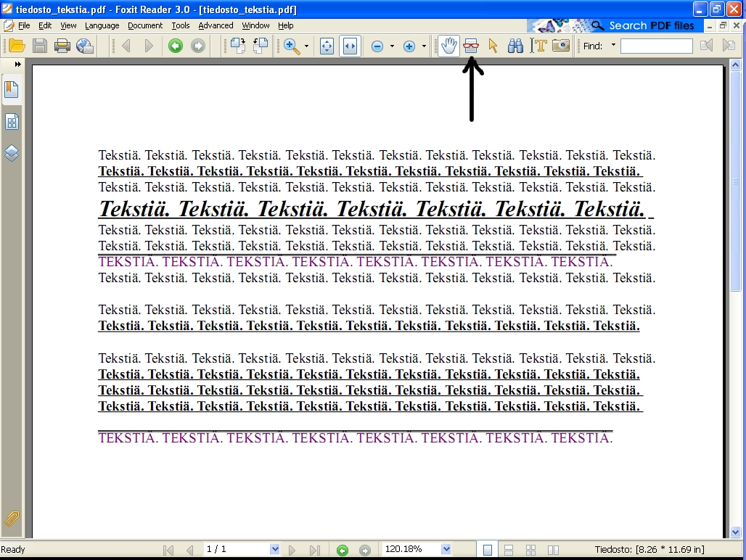Open the Advanced menu
Screen dimensions: 746x560
[216, 25]
